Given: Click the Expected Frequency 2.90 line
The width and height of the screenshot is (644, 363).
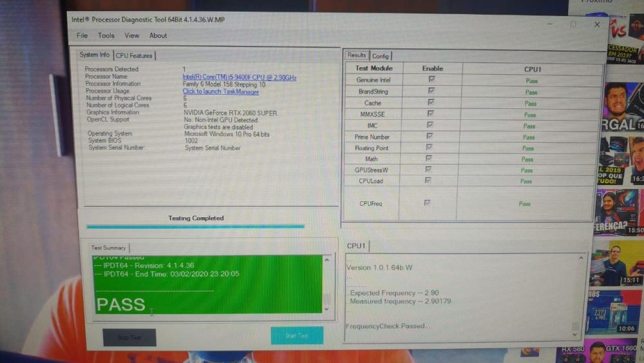Looking at the screenshot, I should tap(394, 293).
